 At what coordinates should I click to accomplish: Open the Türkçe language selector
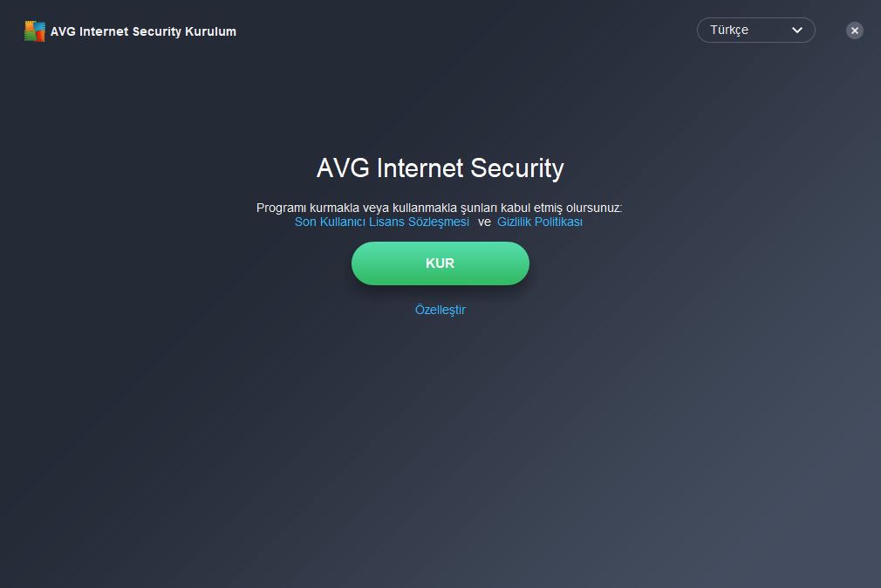(755, 31)
